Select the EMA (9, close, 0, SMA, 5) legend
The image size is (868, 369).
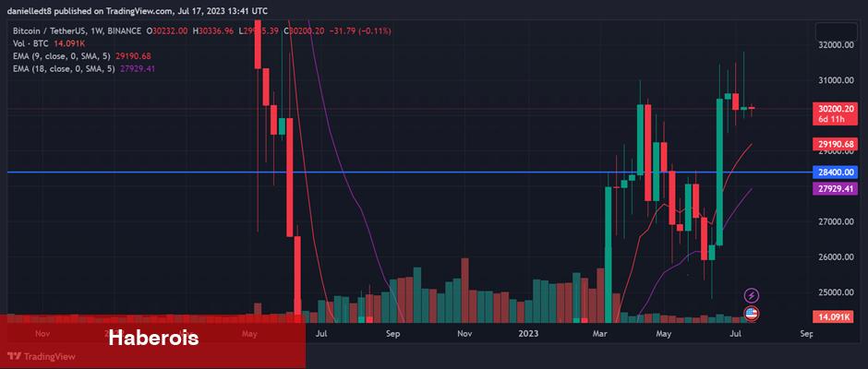pyautogui.click(x=63, y=56)
